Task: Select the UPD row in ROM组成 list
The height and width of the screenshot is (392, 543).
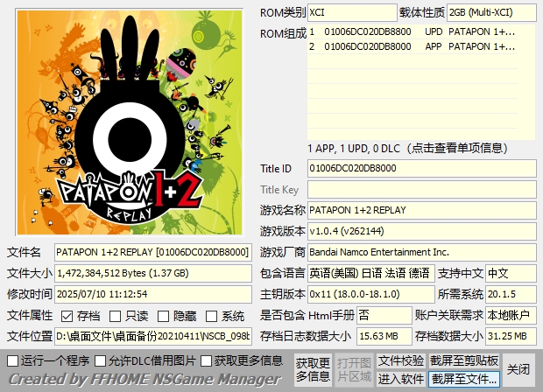Action: (x=420, y=31)
